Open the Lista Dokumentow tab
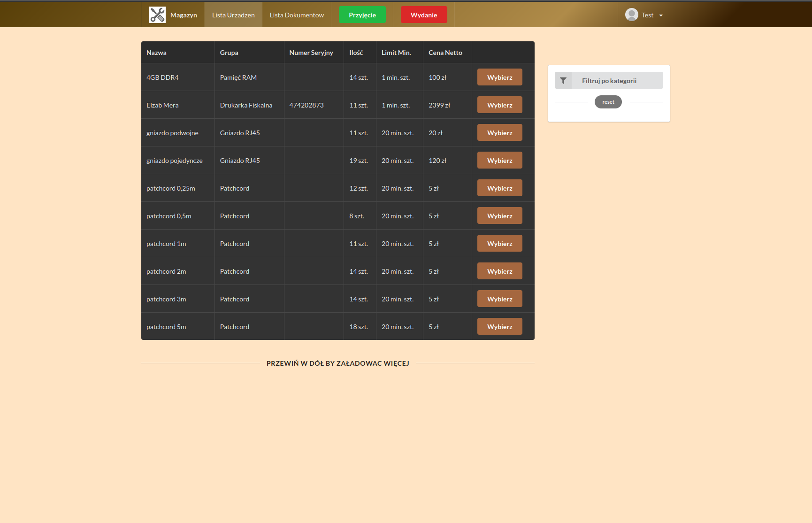The width and height of the screenshot is (812, 523). (x=296, y=15)
